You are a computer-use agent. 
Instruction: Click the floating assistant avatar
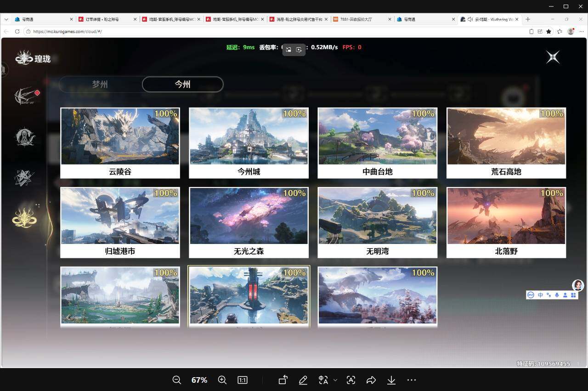pos(578,285)
